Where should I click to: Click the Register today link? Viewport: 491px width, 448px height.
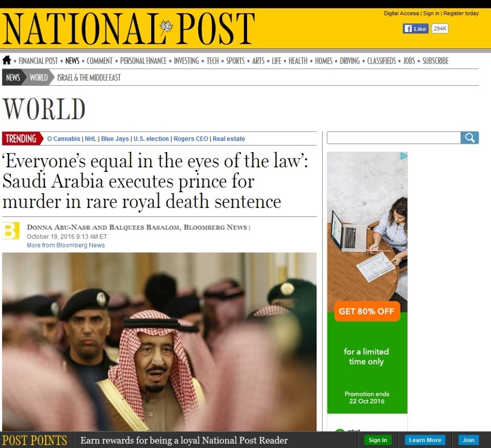tap(461, 13)
